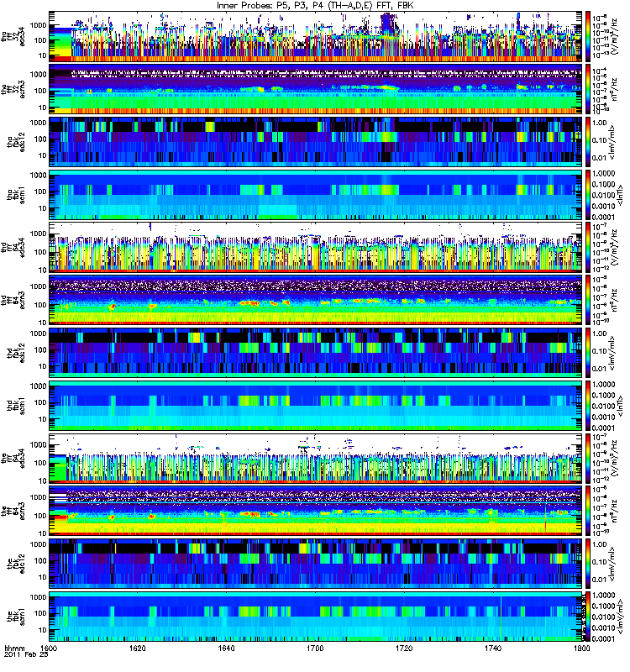Click the 1740 time axis label
Viewport: 630px width, 672px height.
click(x=493, y=648)
